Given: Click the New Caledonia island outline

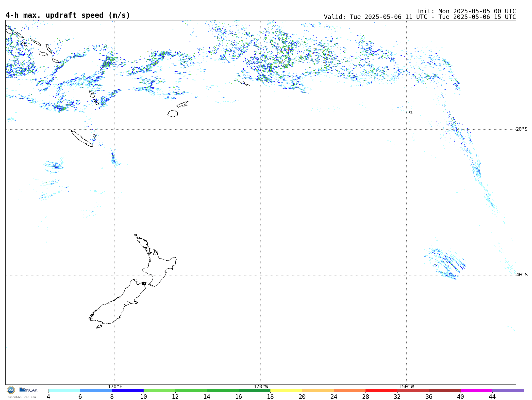Looking at the screenshot, I should pyautogui.click(x=82, y=138).
